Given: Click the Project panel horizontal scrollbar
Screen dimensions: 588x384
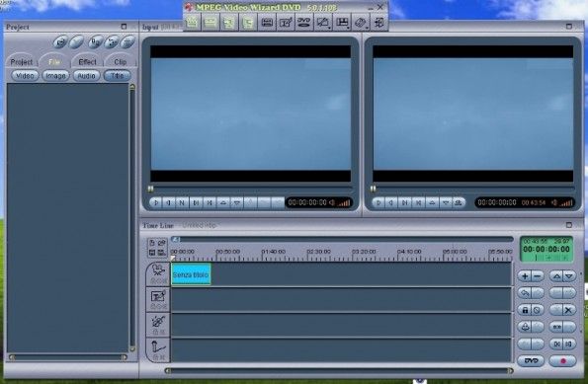Looking at the screenshot, I should (x=68, y=357).
